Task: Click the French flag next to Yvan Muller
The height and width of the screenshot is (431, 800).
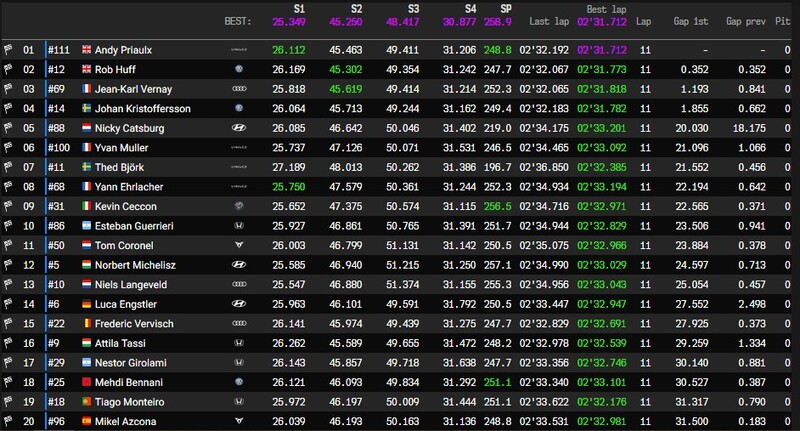Action: tap(87, 147)
